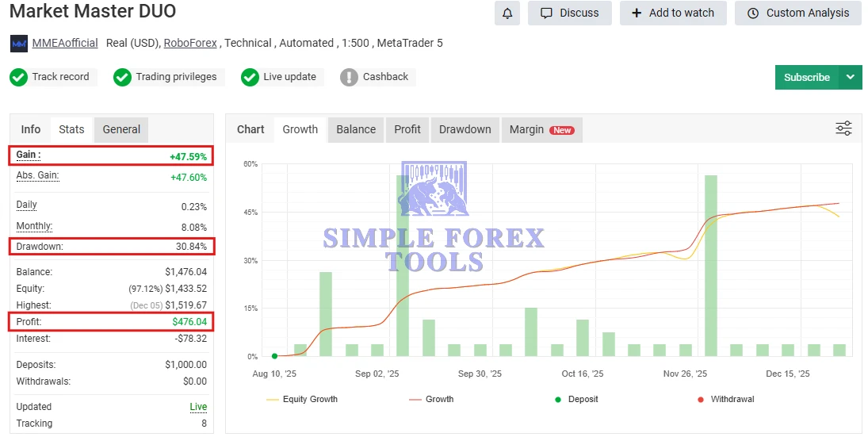Click the Live update checkmark icon
Screen dimensions: 868x437
click(x=250, y=77)
